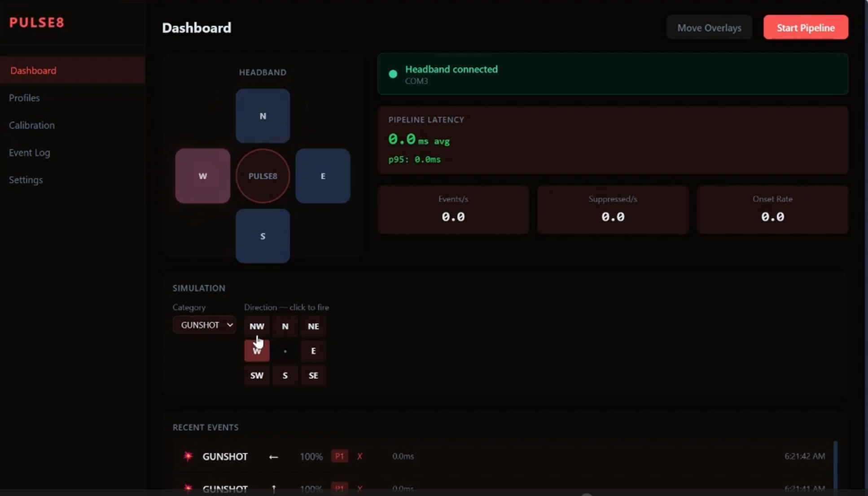Open the Profiles page
Viewport: 868px width, 496px height.
click(25, 98)
